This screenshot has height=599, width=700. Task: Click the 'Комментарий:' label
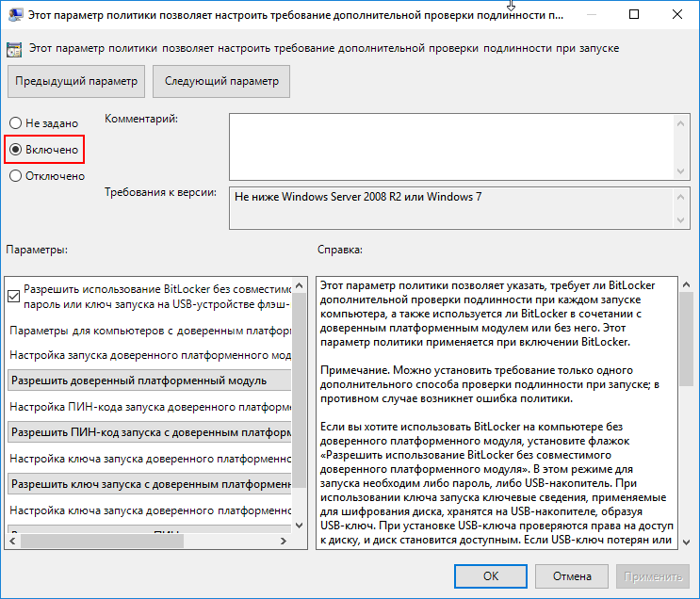pos(141,119)
